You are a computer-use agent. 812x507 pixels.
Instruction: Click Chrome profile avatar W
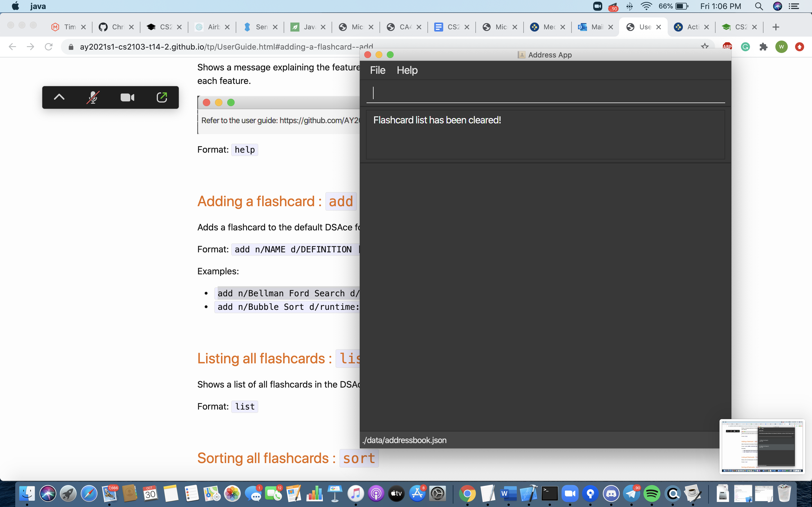[x=781, y=46]
